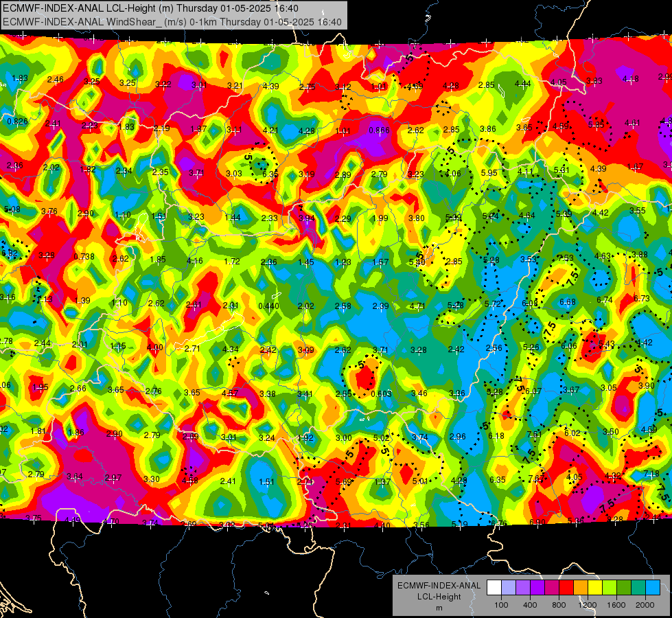
Task: Click the wind shear value '0.826'
Action: (18, 122)
